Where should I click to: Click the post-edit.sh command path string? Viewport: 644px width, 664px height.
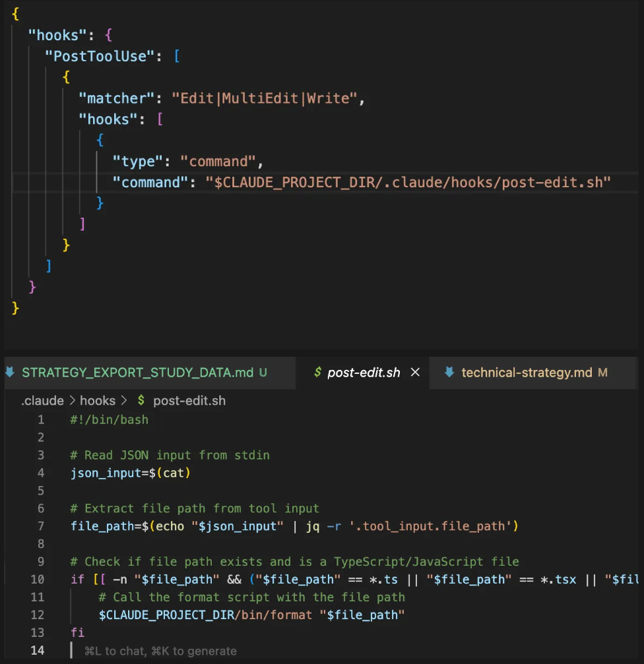point(408,182)
